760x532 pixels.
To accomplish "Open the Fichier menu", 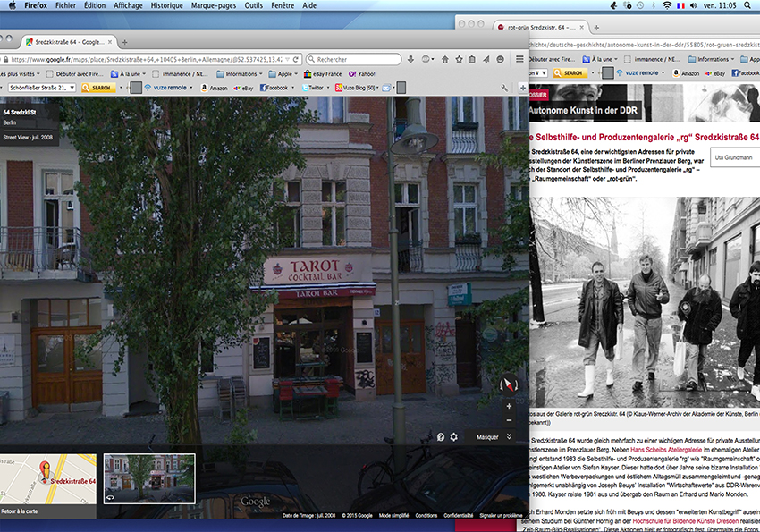I will tap(65, 5).
